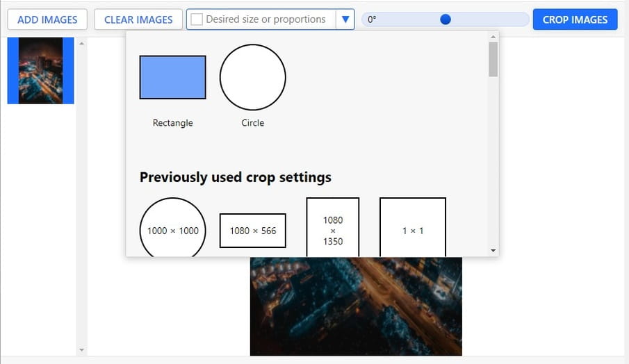
Task: Choose the 1080 × 566 crop preset
Action: [252, 230]
